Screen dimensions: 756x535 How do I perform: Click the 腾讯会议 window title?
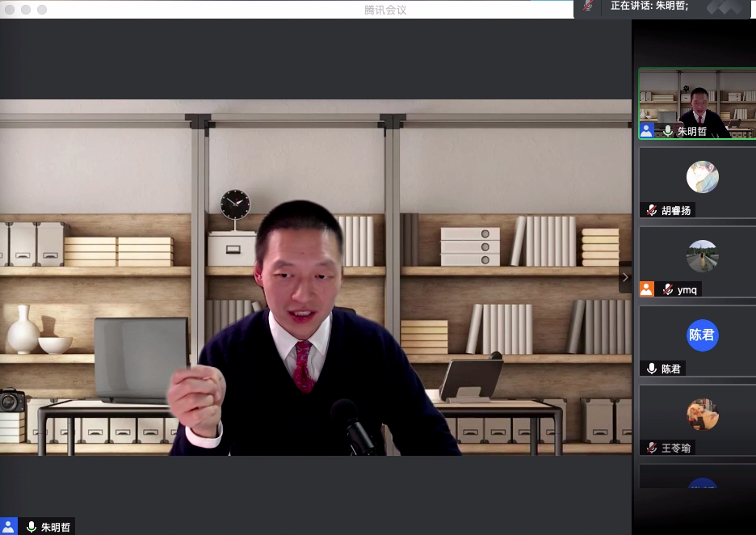pos(385,10)
